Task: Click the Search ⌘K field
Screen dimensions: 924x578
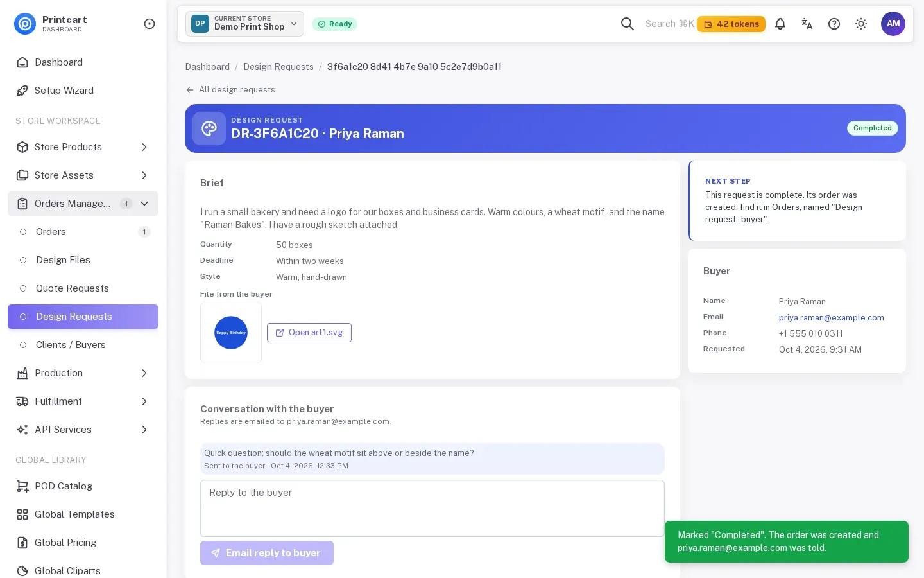Action: pos(669,24)
